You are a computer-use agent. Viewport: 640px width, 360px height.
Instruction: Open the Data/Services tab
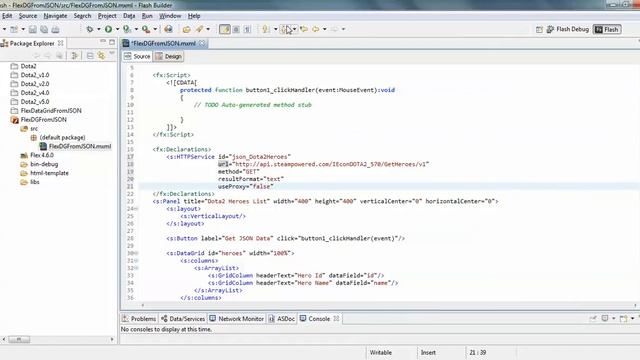click(183, 319)
